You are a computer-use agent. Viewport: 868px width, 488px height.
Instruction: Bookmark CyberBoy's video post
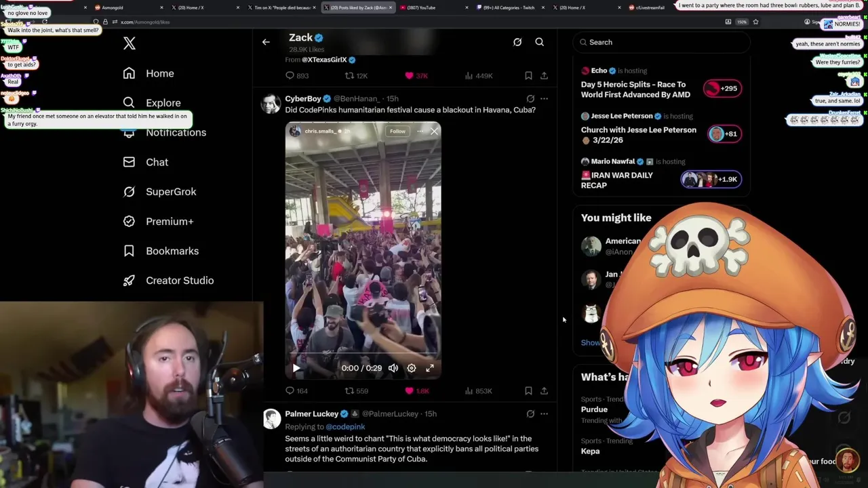click(x=528, y=391)
